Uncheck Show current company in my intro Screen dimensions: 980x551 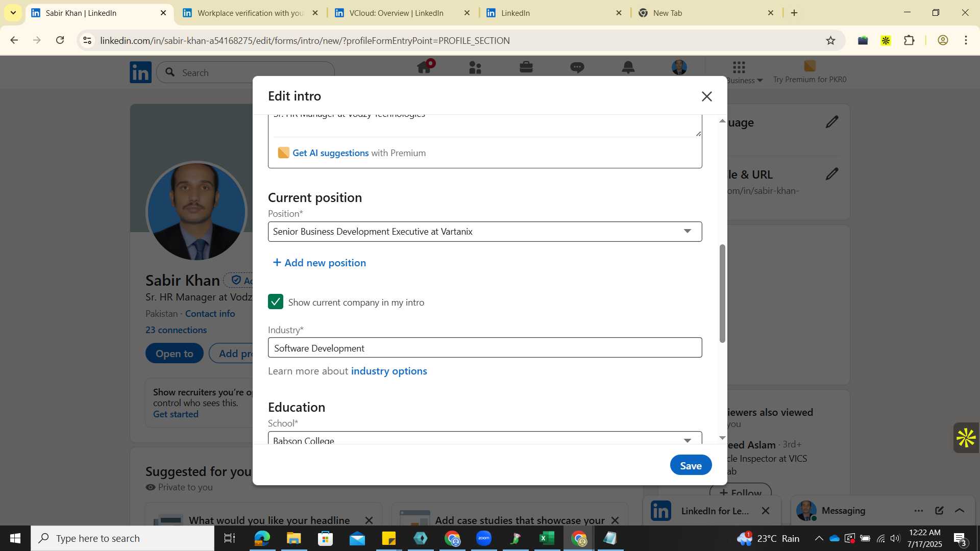click(276, 302)
